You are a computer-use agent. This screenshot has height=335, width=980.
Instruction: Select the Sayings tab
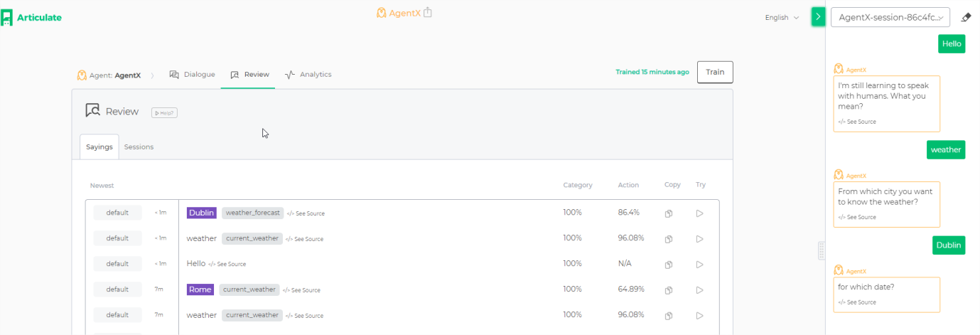99,147
